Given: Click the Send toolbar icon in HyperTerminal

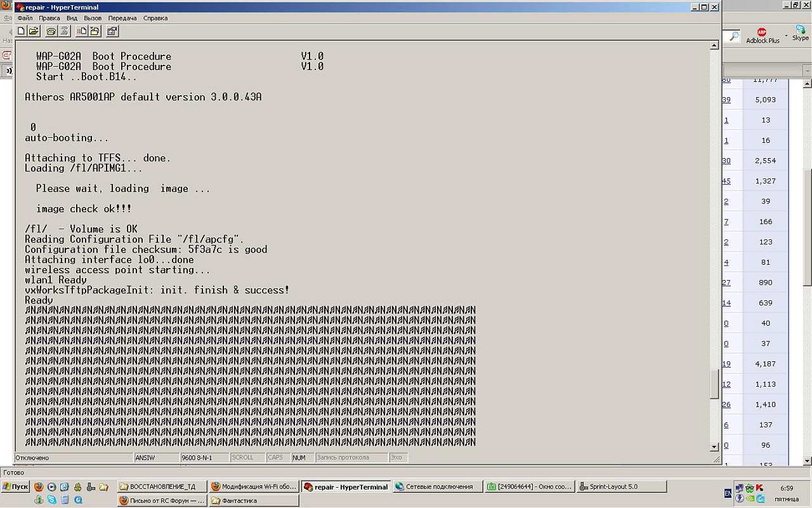Looking at the screenshot, I should 82,31.
